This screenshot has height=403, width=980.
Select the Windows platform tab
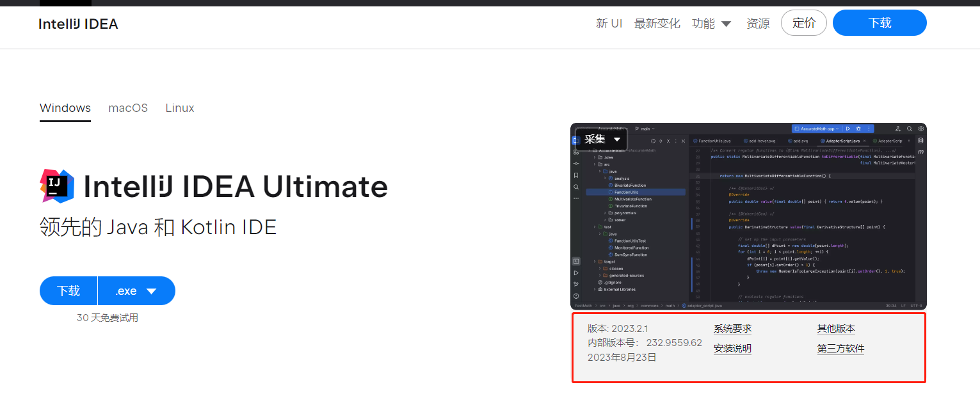65,108
